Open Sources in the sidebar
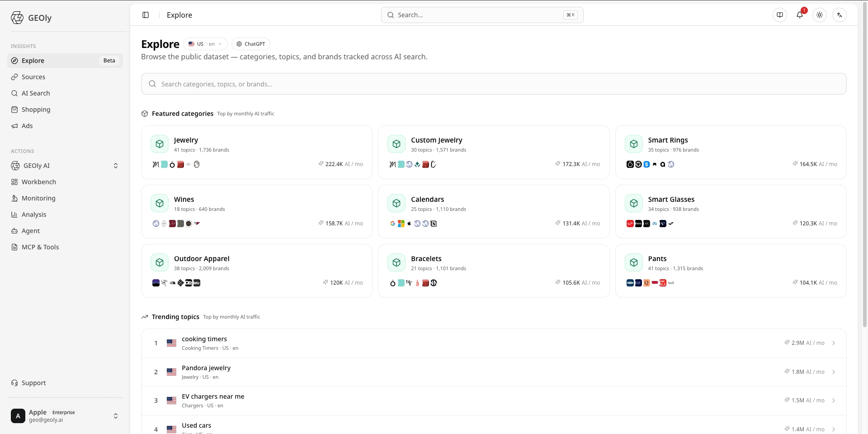 pyautogui.click(x=65, y=77)
